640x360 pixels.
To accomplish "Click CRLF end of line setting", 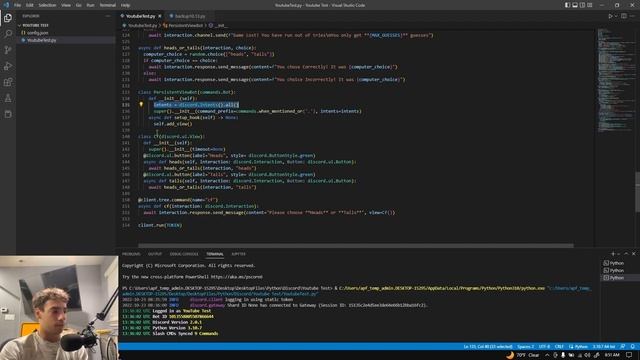I will pyautogui.click(x=559, y=347).
